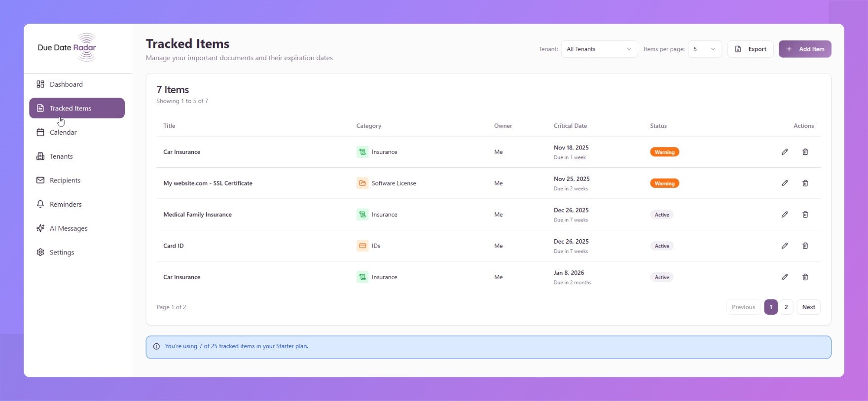Click the 'Showing 1 to 5 of 7' text
868x401 pixels.
[182, 101]
